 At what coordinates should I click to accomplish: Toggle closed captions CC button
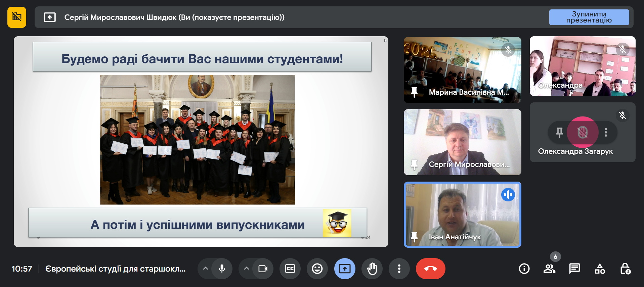(290, 269)
